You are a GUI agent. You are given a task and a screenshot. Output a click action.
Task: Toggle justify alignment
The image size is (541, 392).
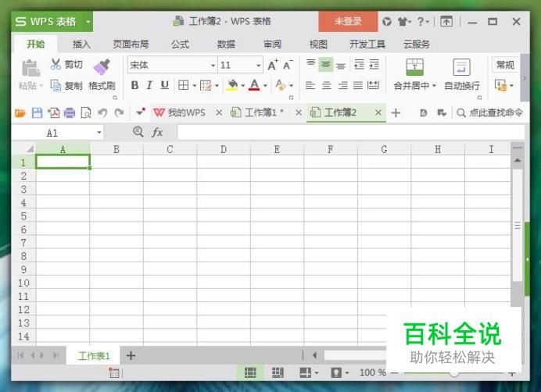tap(358, 85)
